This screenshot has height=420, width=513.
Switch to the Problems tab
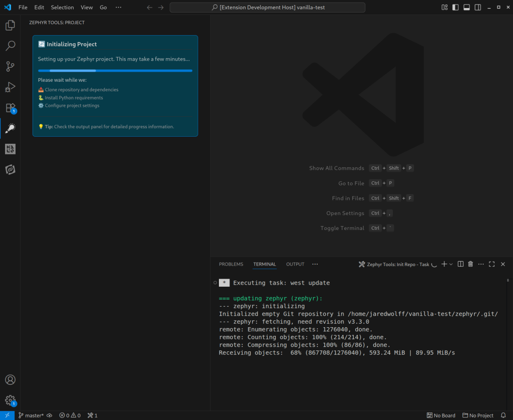tap(231, 264)
